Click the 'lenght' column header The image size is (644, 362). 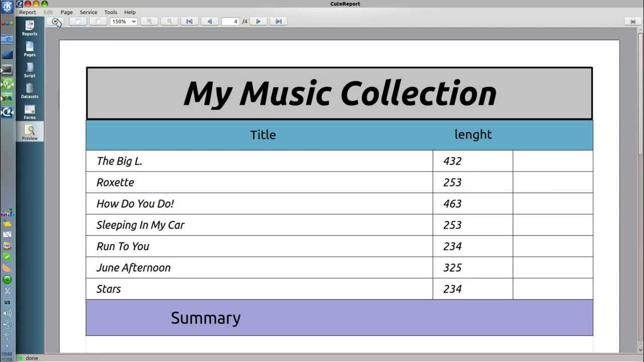(473, 135)
